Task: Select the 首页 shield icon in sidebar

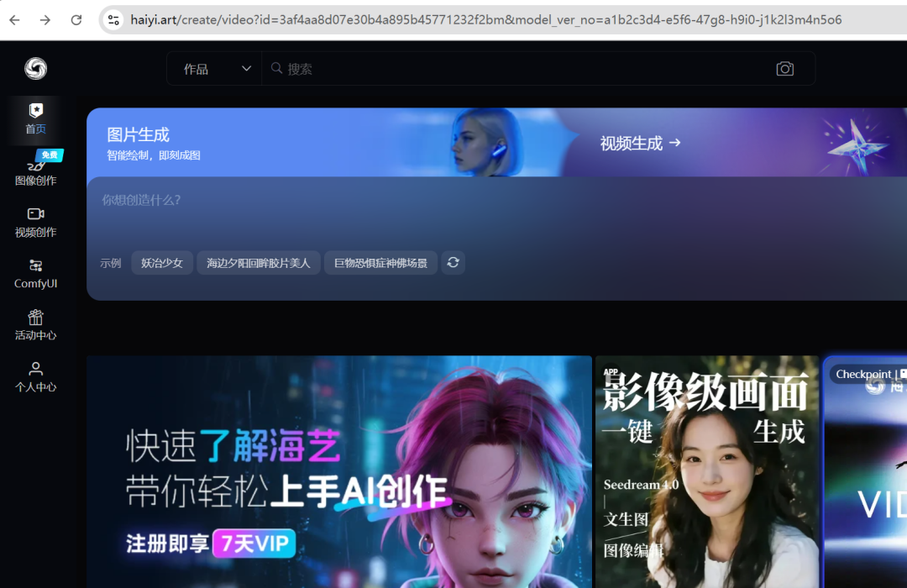Action: coord(36,118)
